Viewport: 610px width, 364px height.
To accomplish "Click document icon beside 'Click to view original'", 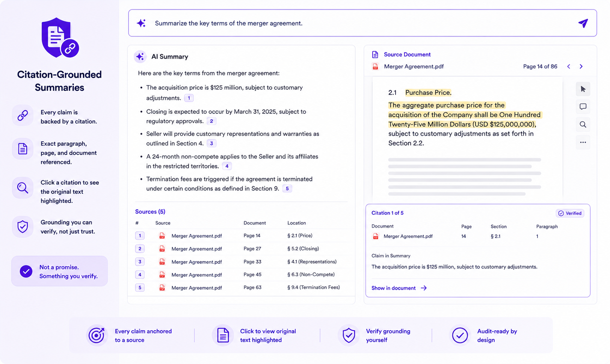I will 223,335.
